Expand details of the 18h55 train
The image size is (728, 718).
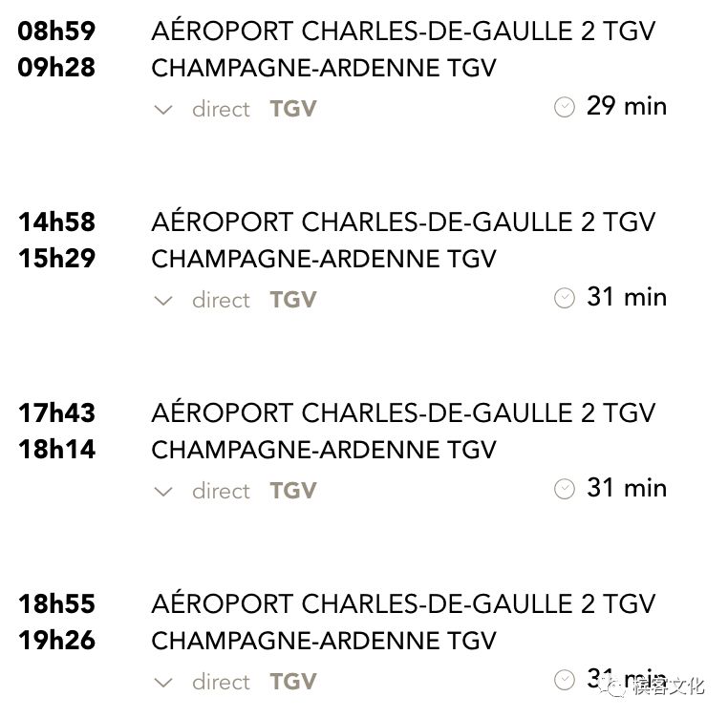coord(163,683)
